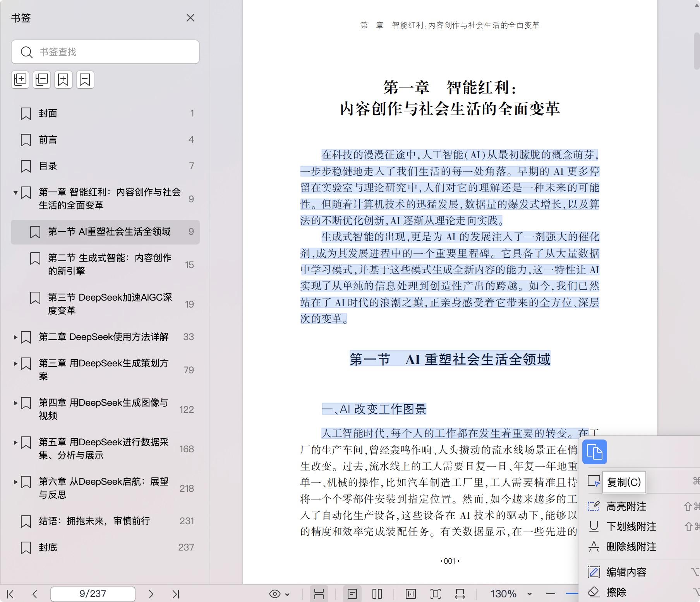Choose 编辑内容 from the context menu
The image size is (700, 602).
(626, 572)
